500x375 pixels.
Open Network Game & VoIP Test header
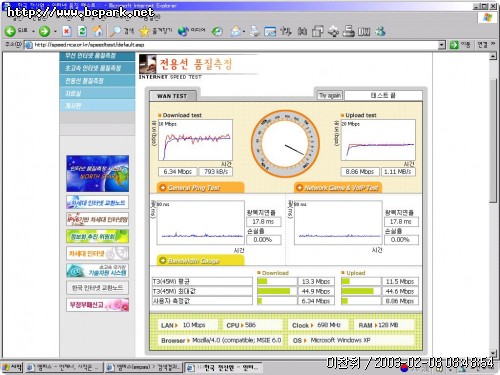pyautogui.click(x=338, y=188)
